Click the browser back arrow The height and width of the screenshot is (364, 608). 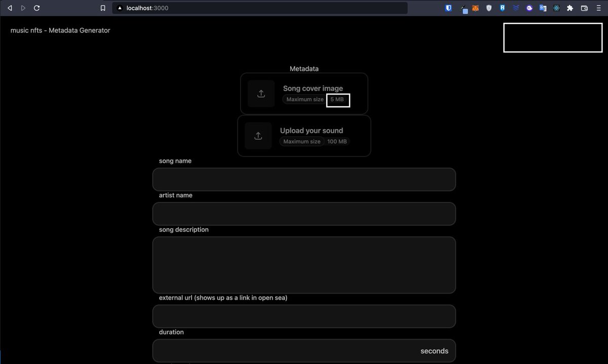10,8
